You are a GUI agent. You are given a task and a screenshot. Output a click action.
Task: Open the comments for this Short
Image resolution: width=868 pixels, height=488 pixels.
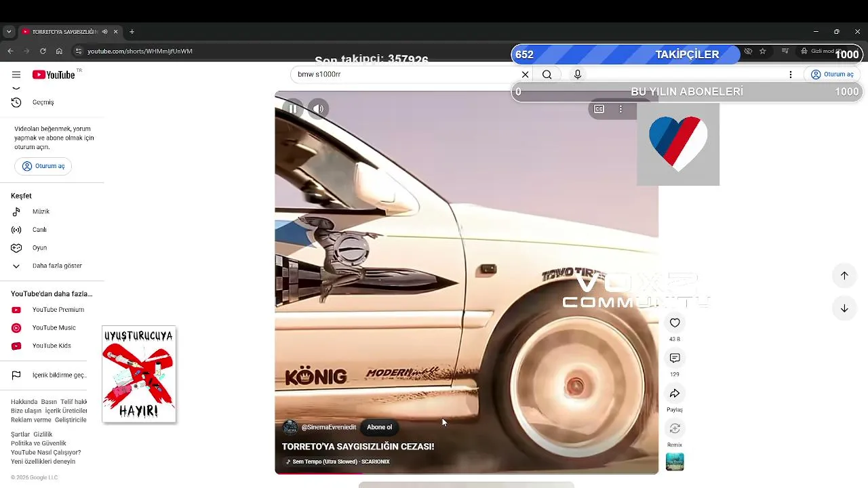click(675, 358)
